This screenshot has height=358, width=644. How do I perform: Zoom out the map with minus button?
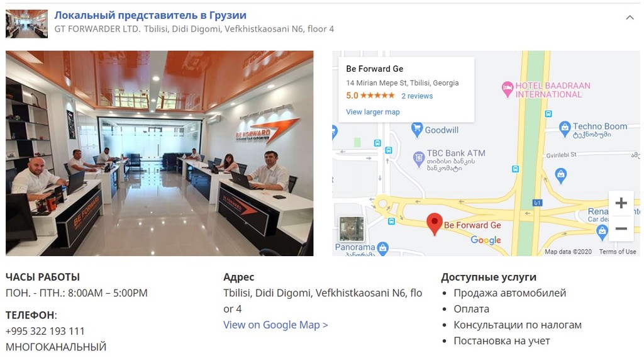tap(621, 228)
